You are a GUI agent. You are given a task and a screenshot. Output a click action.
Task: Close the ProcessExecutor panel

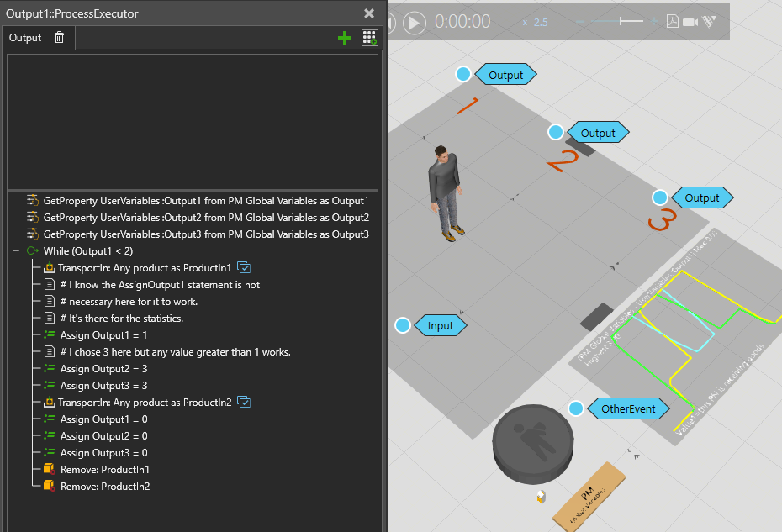click(369, 13)
